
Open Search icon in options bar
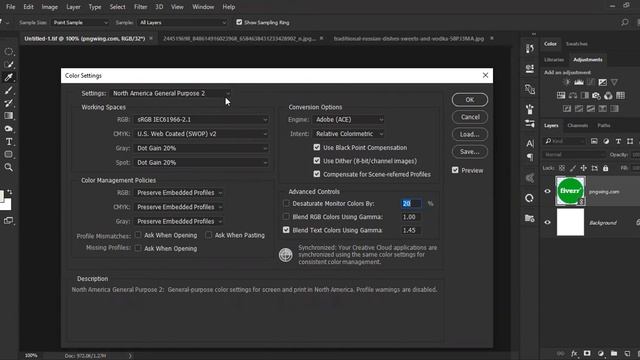point(625,22)
